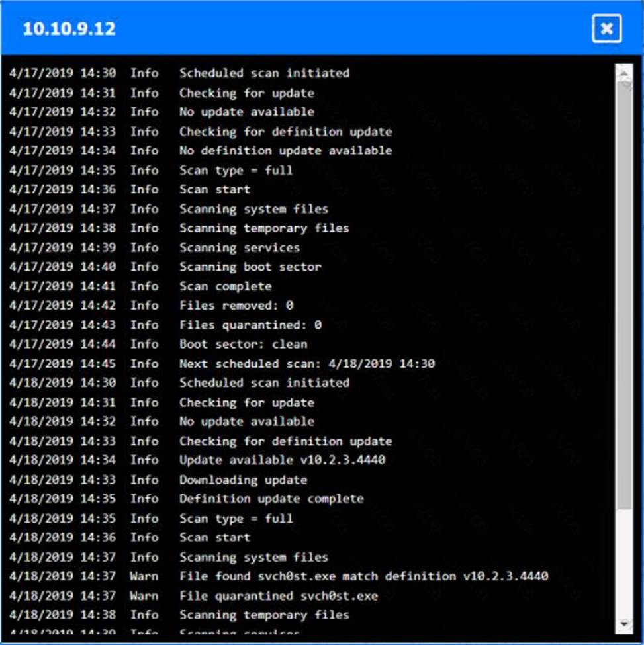644x645 pixels.
Task: Select the 4/18 'Scheduled scan initiated' entry
Action: [264, 383]
